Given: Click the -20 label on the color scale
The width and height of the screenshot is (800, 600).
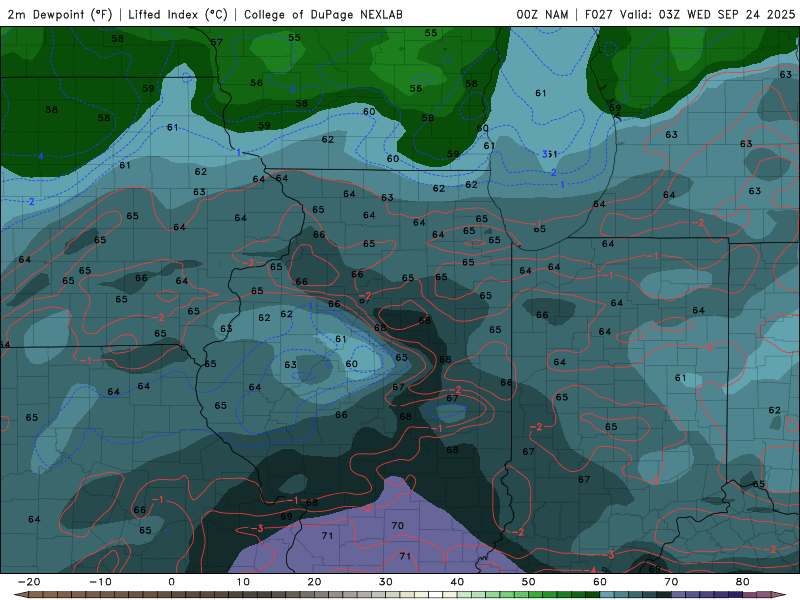Looking at the screenshot, I should coord(29,582).
